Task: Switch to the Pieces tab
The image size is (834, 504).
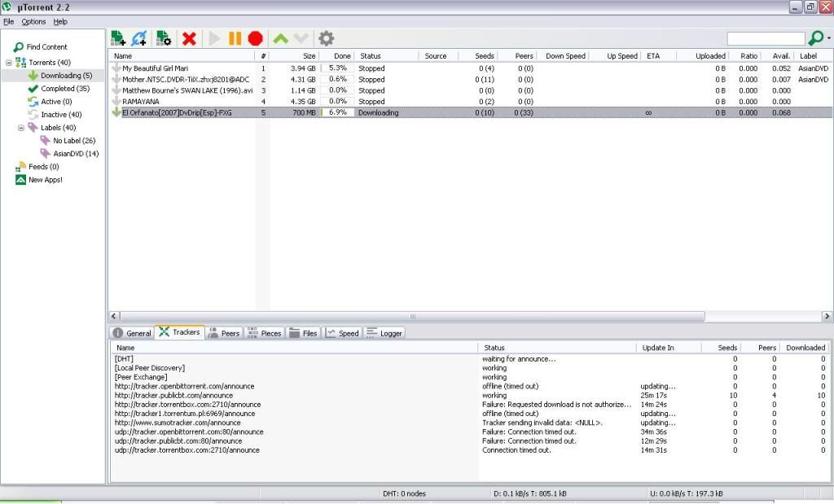Action: point(265,333)
